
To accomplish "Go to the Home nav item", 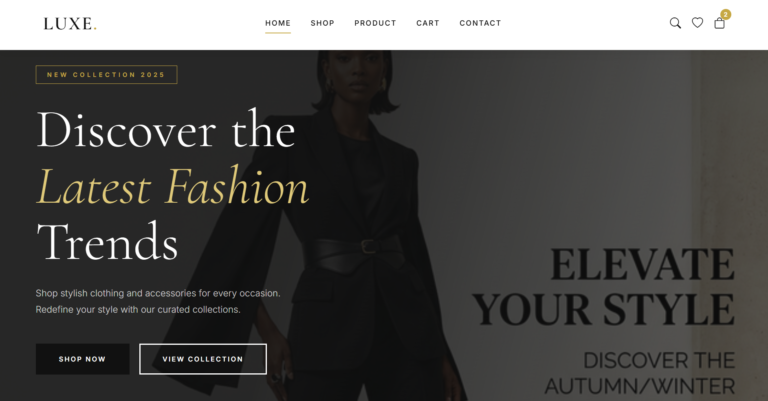I will pyautogui.click(x=278, y=23).
